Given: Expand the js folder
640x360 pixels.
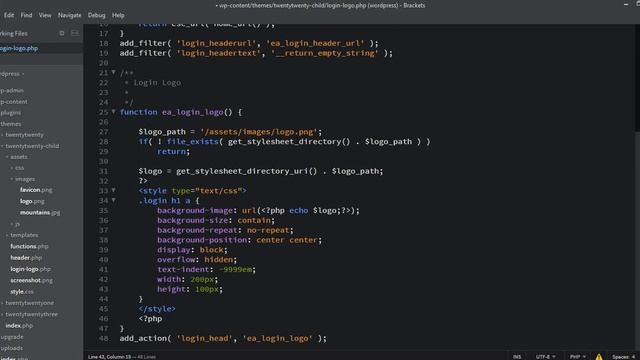Looking at the screenshot, I should click(x=12, y=224).
